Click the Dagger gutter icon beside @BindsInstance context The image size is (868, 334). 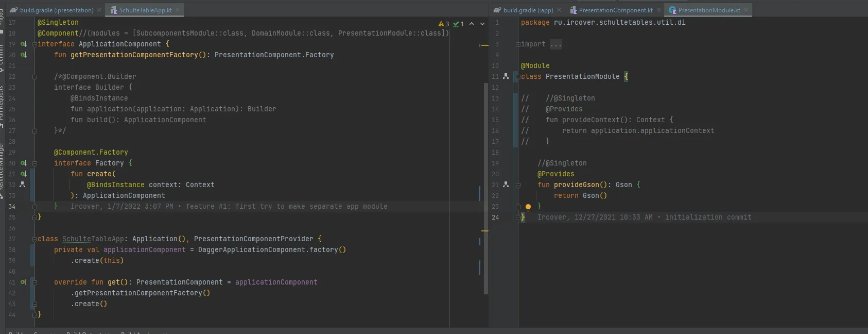(22, 185)
